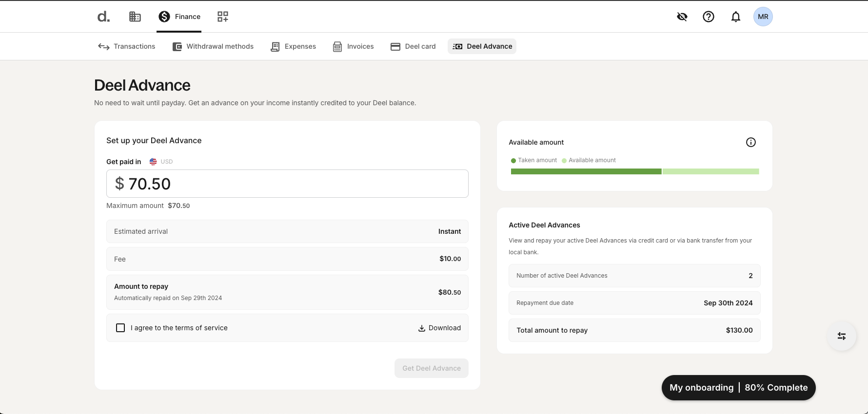Image resolution: width=868 pixels, height=414 pixels.
Task: Go to the Withdrawal methods tab
Action: [x=213, y=46]
